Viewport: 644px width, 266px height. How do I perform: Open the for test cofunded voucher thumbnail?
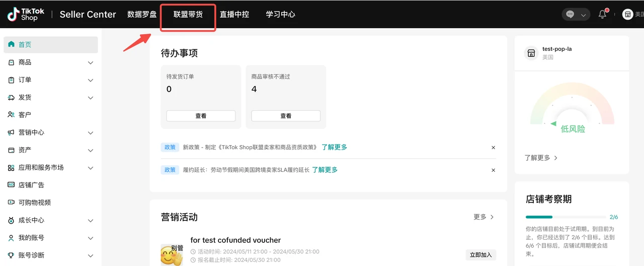[171, 255]
